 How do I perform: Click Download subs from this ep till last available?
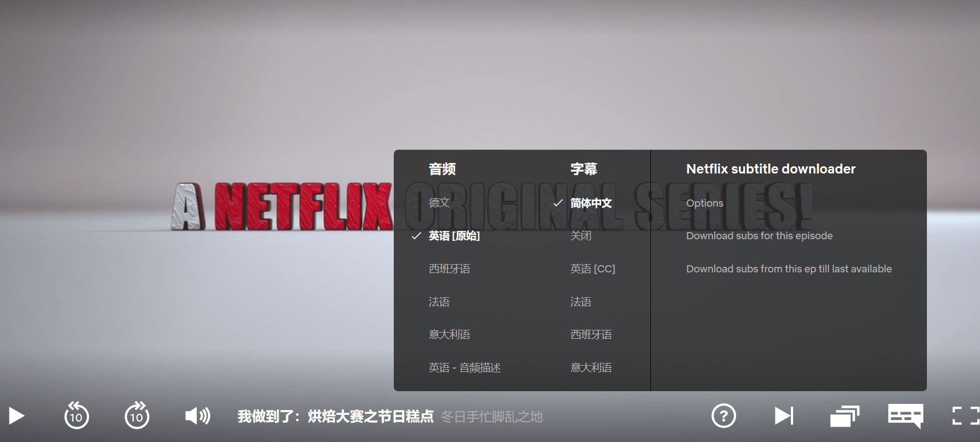tap(789, 269)
